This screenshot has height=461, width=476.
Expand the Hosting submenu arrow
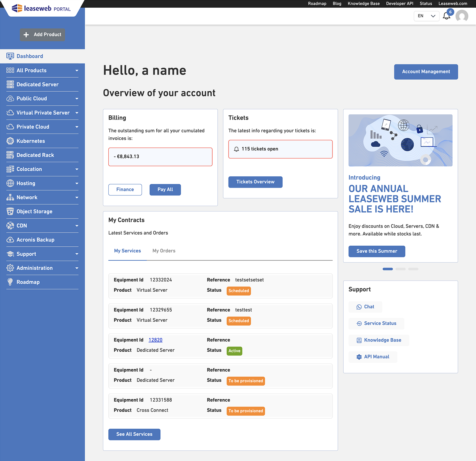click(x=77, y=183)
